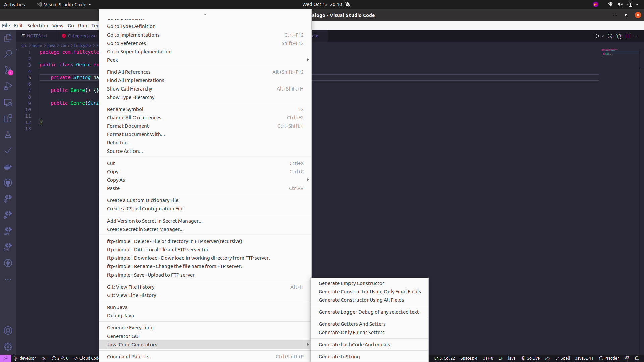Open the Docker view icon
Screen dimensions: 644x362
(x=8, y=167)
